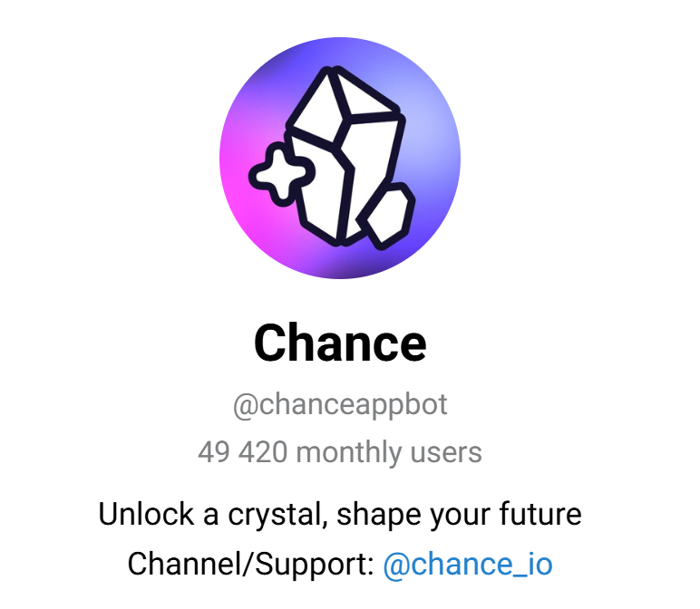Click the word monthly in user count
This screenshot has width=700, height=609.
(x=349, y=453)
